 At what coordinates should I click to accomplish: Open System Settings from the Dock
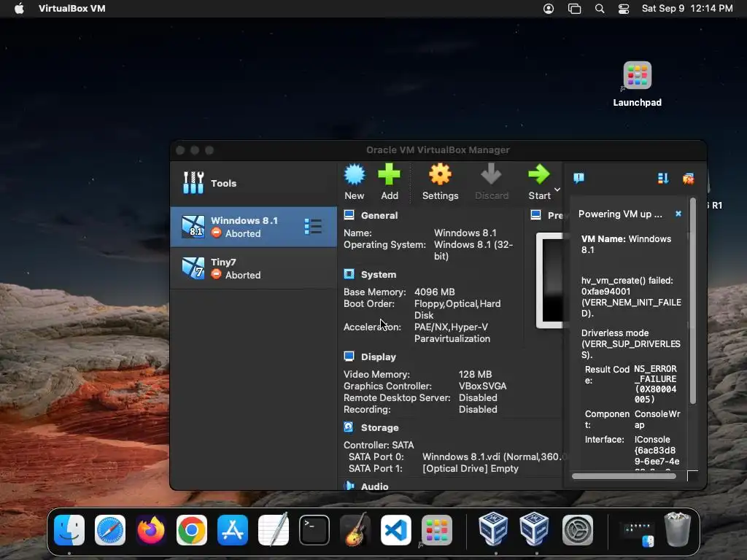point(578,530)
